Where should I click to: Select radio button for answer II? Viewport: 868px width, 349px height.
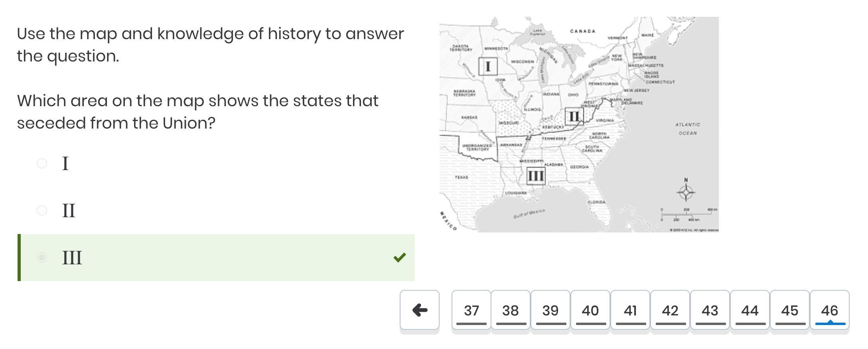click(x=42, y=210)
